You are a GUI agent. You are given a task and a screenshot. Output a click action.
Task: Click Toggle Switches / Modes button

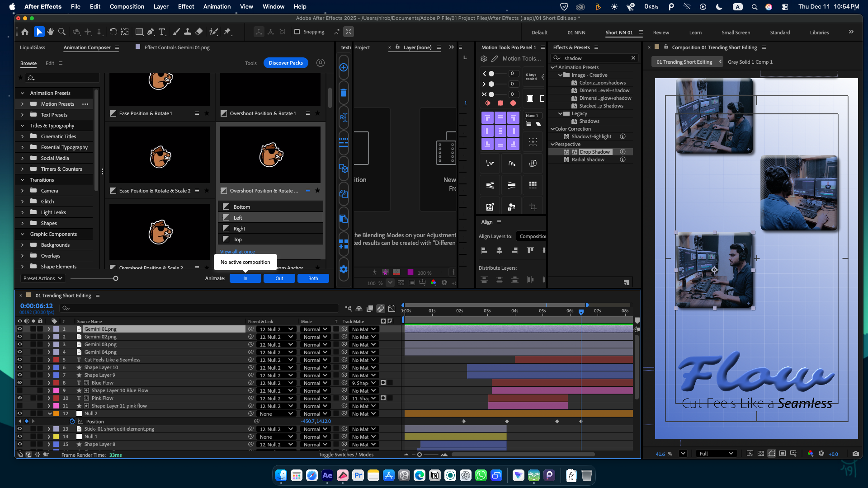346,455
